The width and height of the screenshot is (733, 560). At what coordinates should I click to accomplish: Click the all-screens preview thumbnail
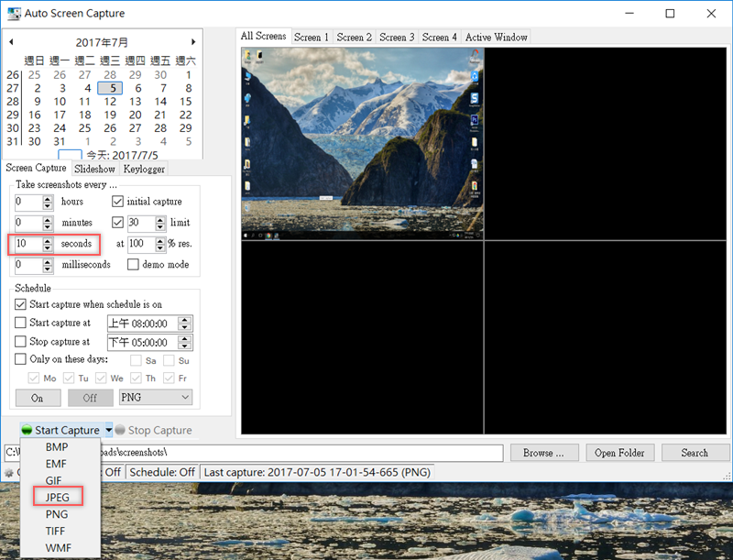click(362, 142)
